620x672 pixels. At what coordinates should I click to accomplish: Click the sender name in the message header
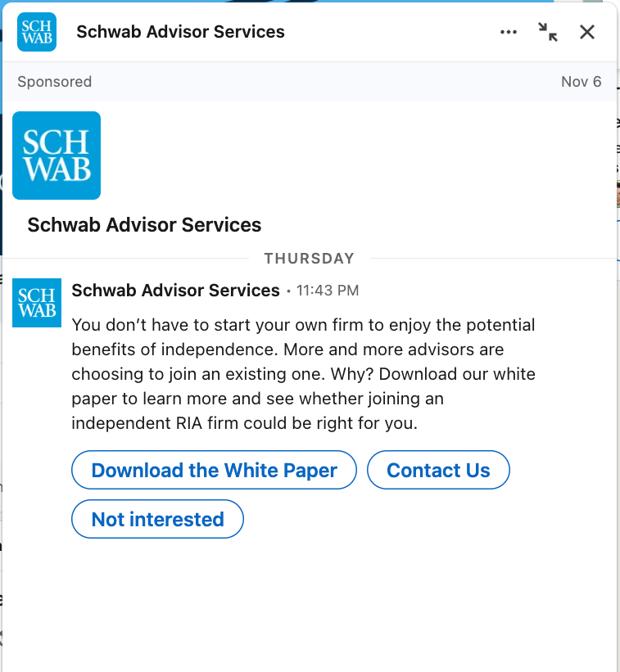click(175, 290)
